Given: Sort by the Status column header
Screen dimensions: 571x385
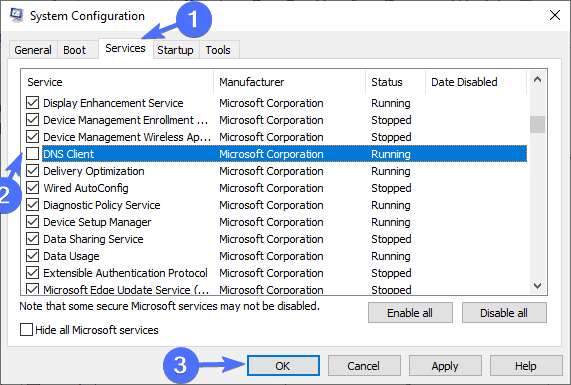Looking at the screenshot, I should (x=395, y=82).
